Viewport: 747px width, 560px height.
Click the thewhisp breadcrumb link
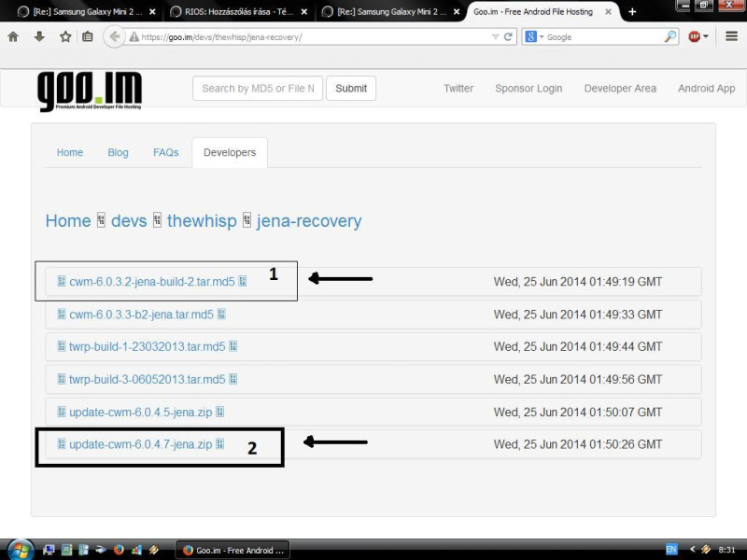[202, 221]
